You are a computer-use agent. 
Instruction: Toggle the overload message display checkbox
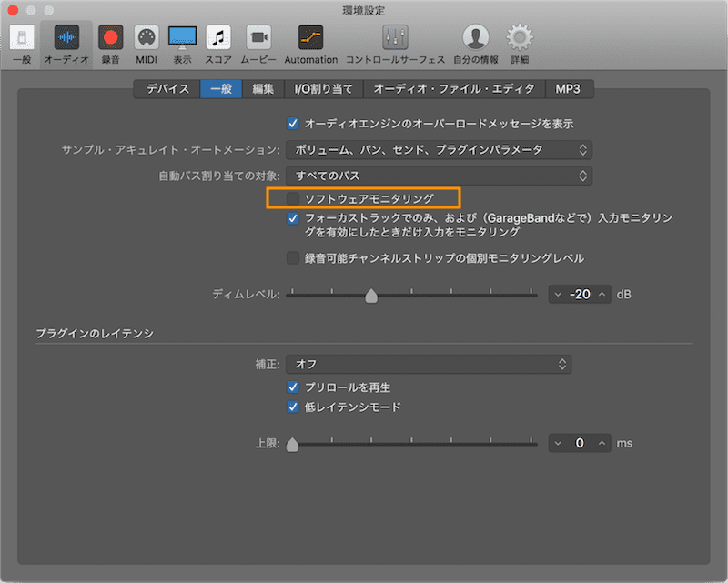[292, 124]
